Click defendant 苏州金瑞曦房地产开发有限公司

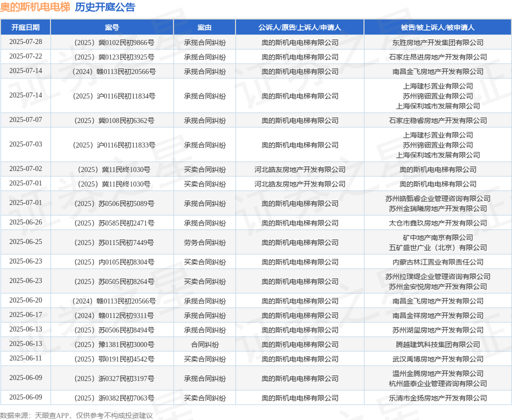pos(437,208)
